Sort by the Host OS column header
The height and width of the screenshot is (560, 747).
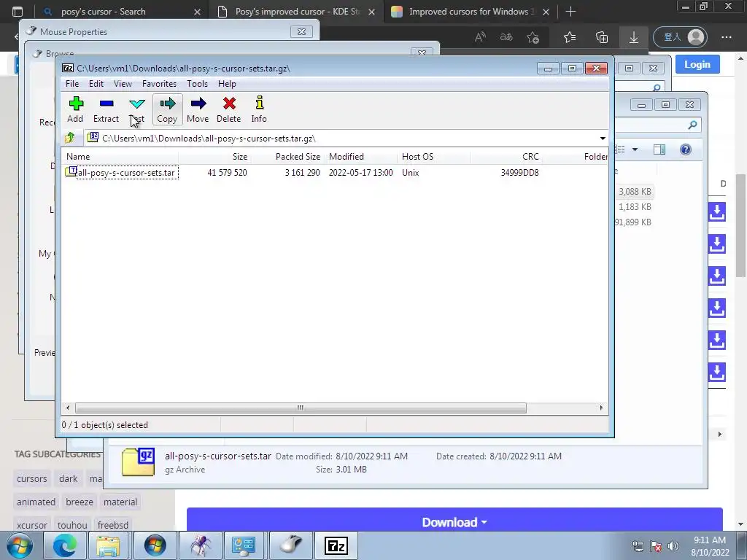click(x=433, y=157)
